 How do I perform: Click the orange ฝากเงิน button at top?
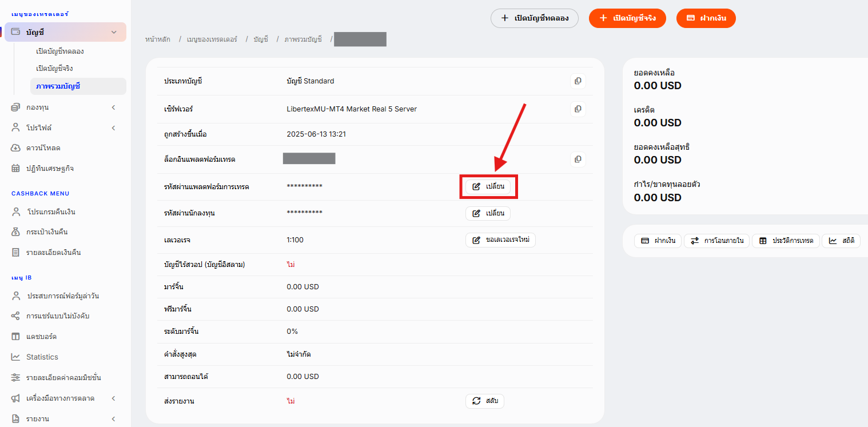click(x=706, y=18)
